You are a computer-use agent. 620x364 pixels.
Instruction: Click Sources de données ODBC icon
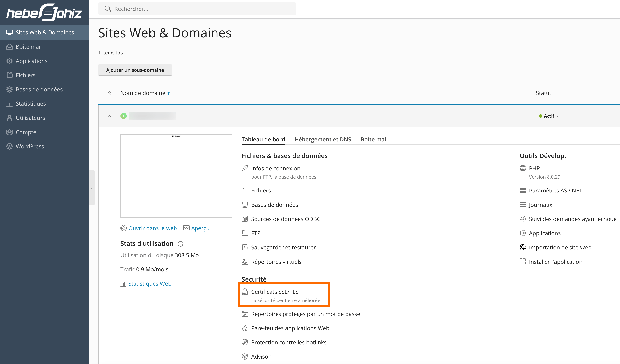tap(245, 219)
